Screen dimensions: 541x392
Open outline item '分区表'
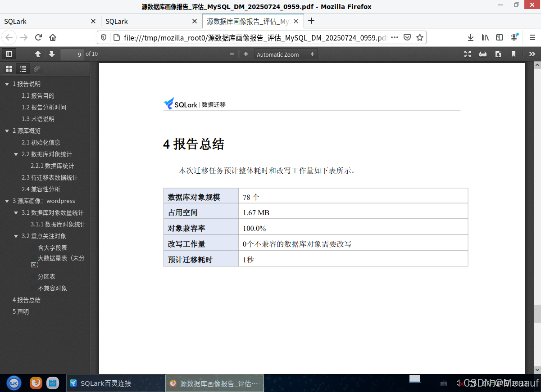(46, 277)
